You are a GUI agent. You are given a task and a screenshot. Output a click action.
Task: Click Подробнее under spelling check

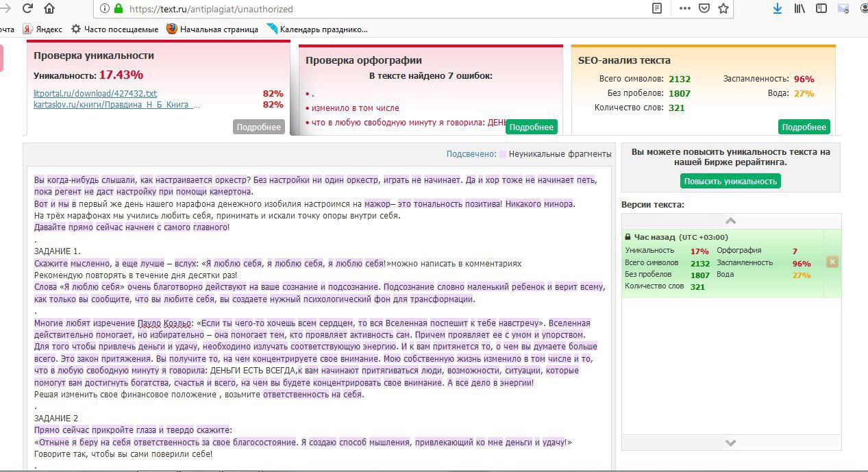(531, 127)
